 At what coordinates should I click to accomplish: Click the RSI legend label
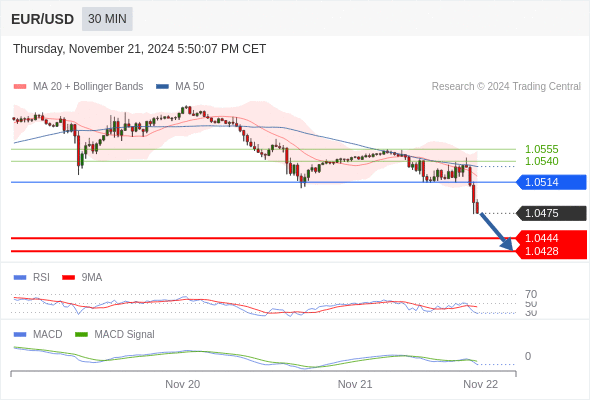coord(41,278)
